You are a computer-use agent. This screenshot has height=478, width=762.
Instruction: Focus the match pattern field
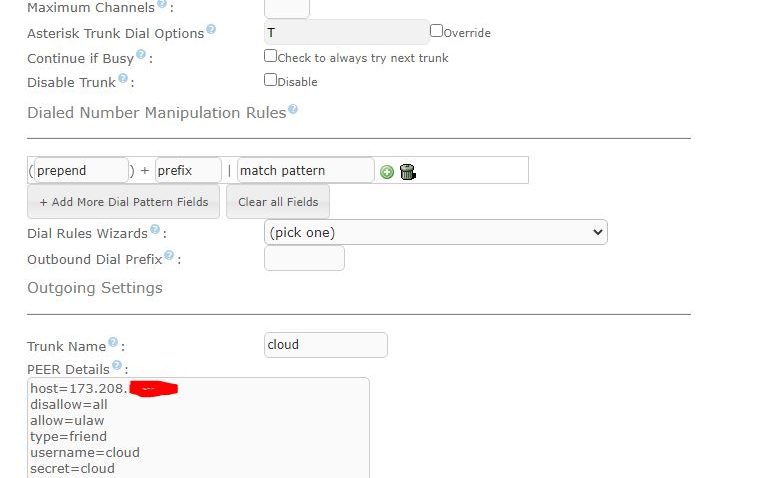tap(305, 170)
